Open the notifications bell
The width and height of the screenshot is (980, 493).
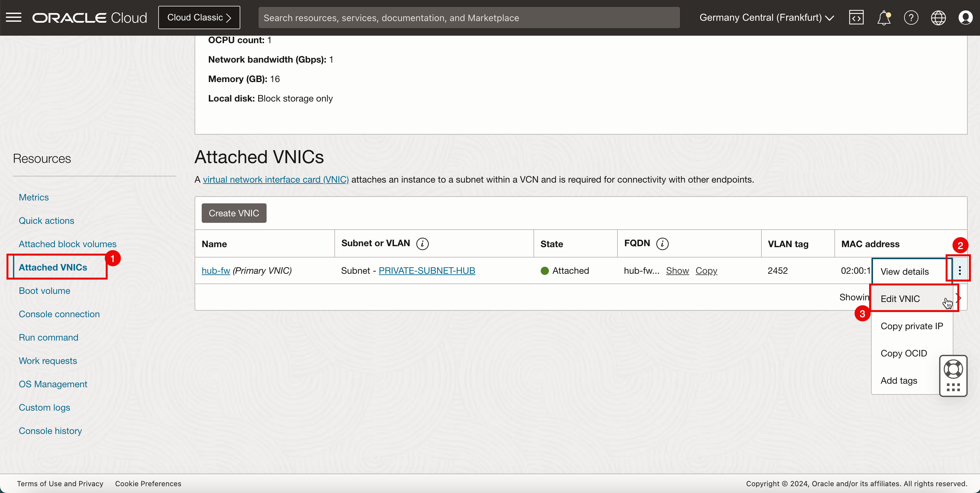coord(883,18)
